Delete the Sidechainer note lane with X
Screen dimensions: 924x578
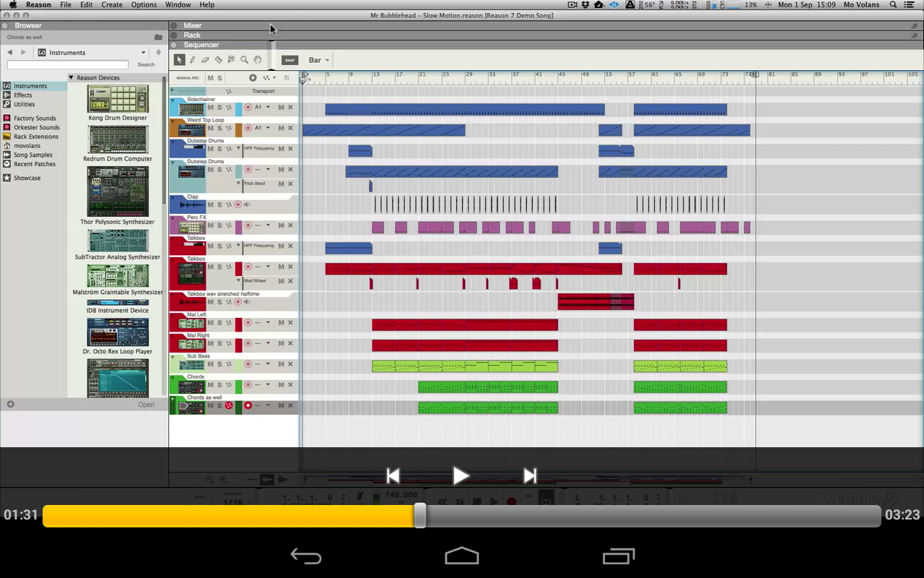pos(290,108)
